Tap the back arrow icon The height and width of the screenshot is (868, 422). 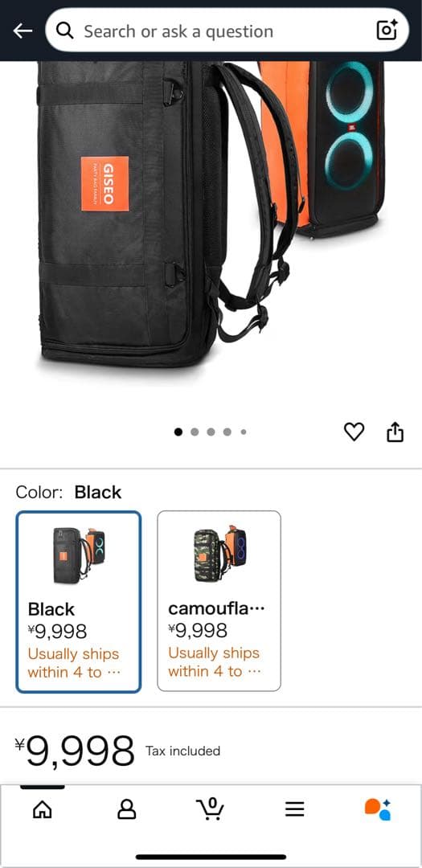[x=23, y=31]
